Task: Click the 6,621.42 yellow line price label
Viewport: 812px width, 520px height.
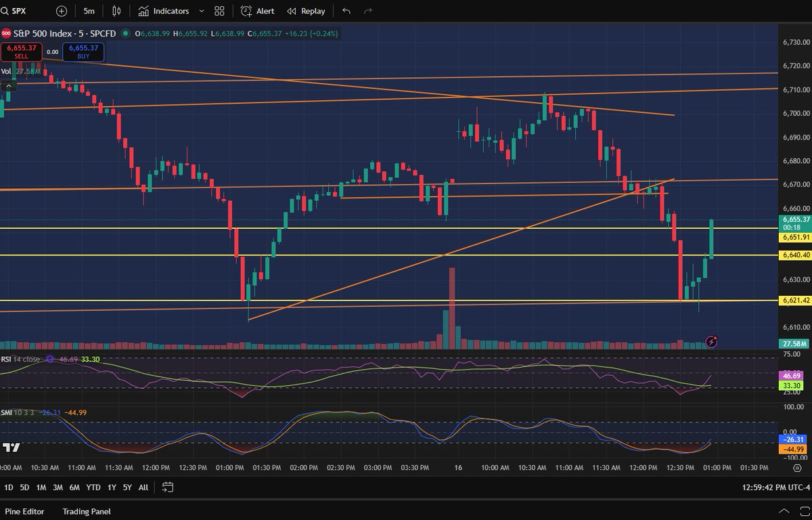Action: (x=795, y=300)
